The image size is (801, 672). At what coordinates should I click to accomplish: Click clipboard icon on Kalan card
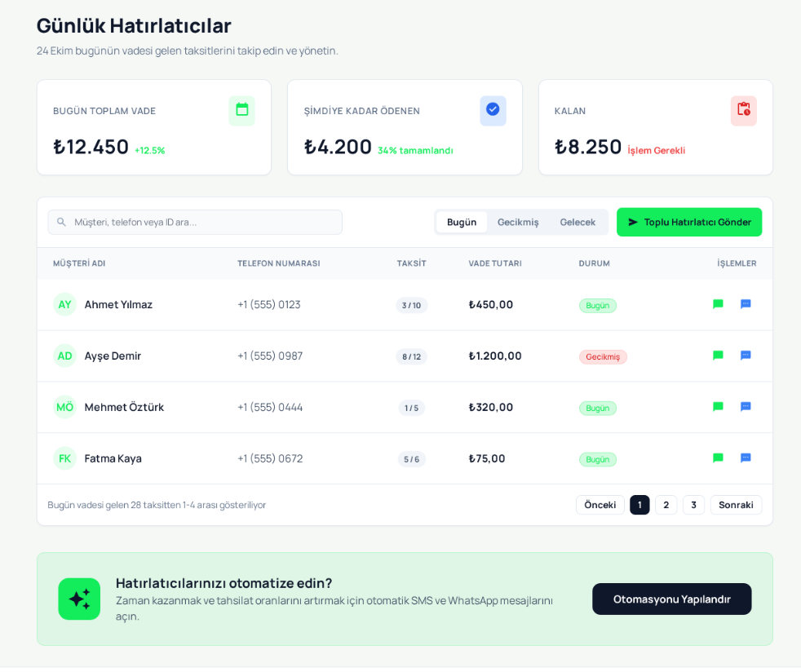743,110
